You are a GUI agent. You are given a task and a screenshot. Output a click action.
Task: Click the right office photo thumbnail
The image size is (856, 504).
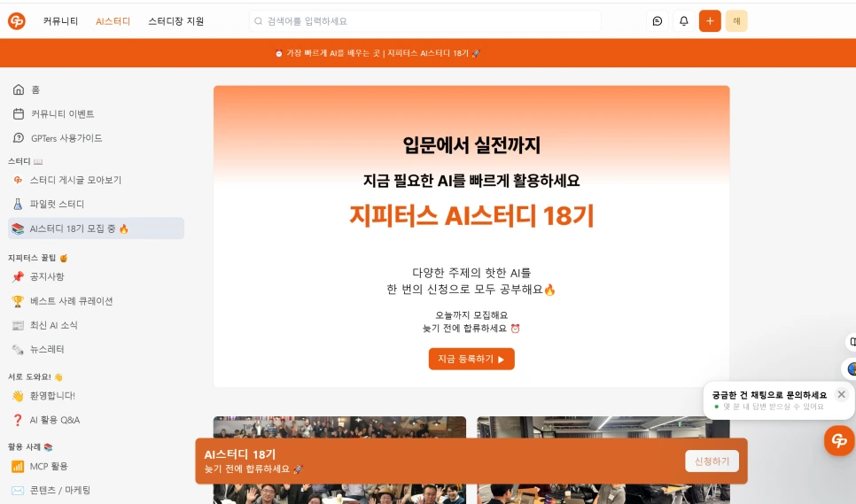point(603,460)
